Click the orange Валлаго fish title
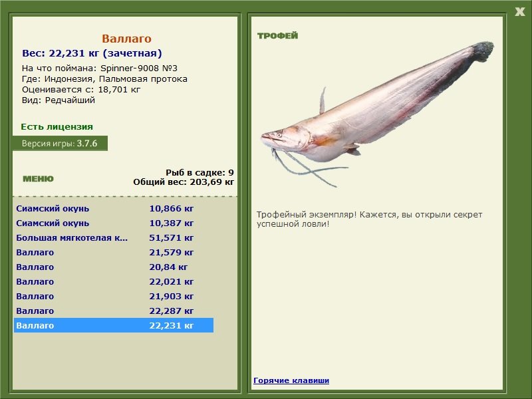Image resolution: width=532 pixels, height=399 pixels. coord(126,39)
